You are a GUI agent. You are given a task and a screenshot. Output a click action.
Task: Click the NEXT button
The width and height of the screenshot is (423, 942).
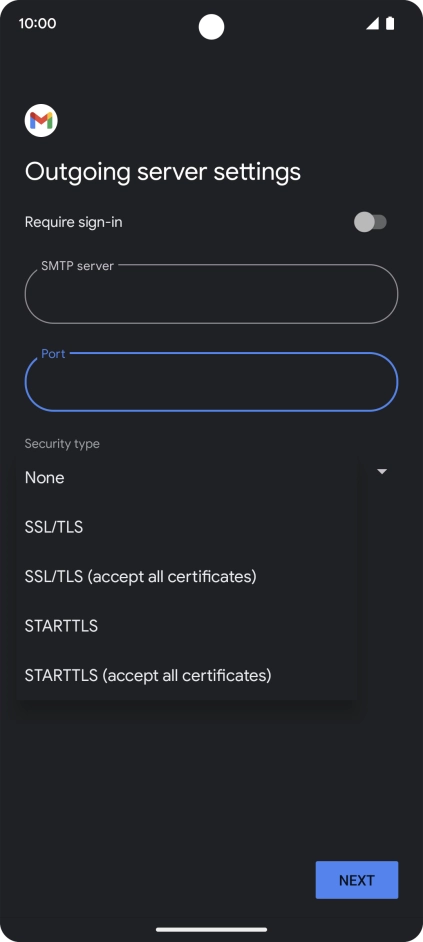357,880
